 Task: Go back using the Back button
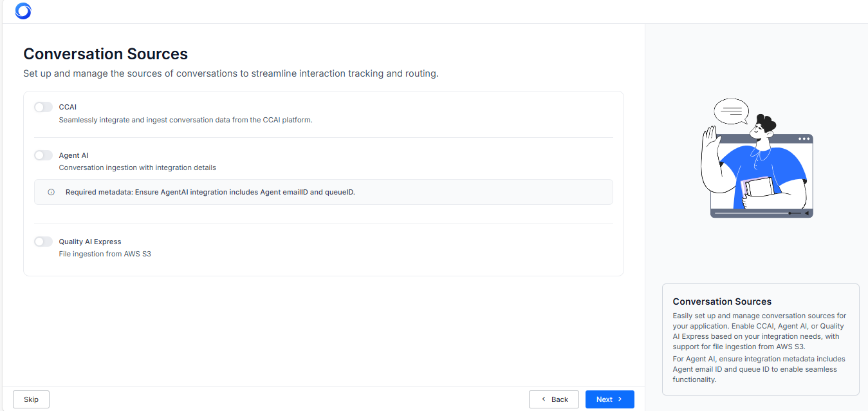click(553, 399)
